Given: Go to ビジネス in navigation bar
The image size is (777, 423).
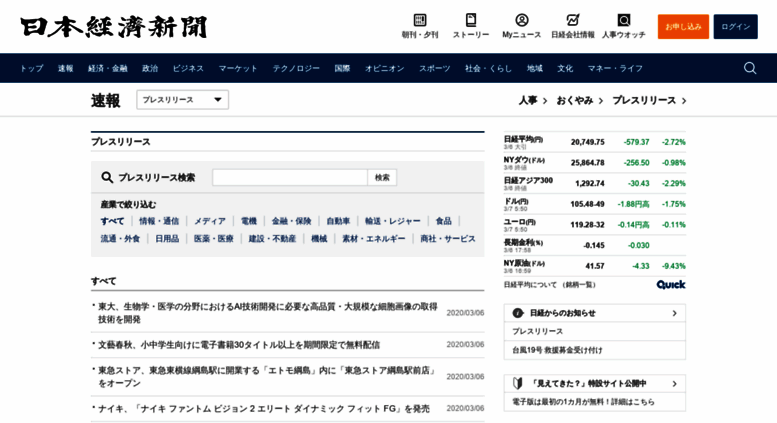Looking at the screenshot, I should click(x=188, y=68).
